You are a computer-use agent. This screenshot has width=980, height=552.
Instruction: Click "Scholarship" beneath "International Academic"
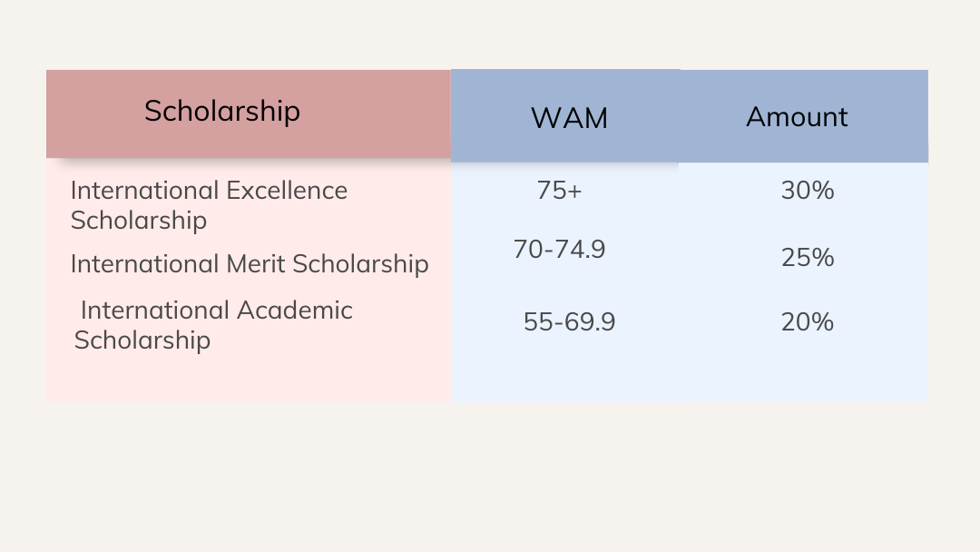click(x=142, y=340)
